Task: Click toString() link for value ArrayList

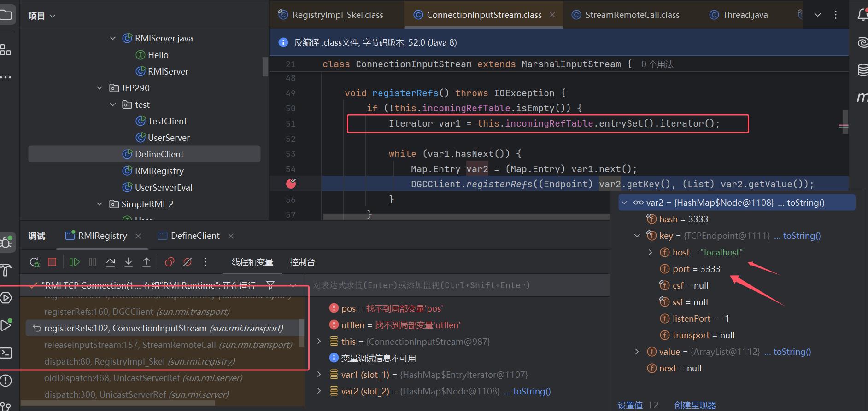Action: tap(792, 352)
